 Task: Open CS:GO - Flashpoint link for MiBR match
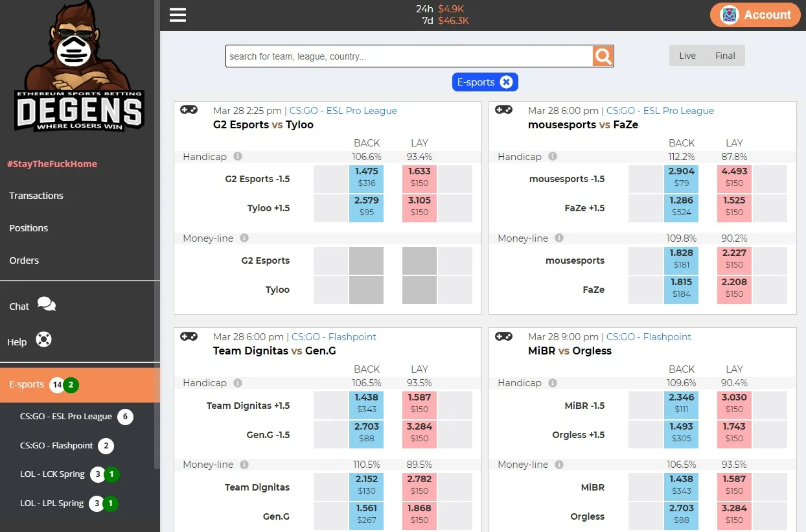tap(649, 337)
